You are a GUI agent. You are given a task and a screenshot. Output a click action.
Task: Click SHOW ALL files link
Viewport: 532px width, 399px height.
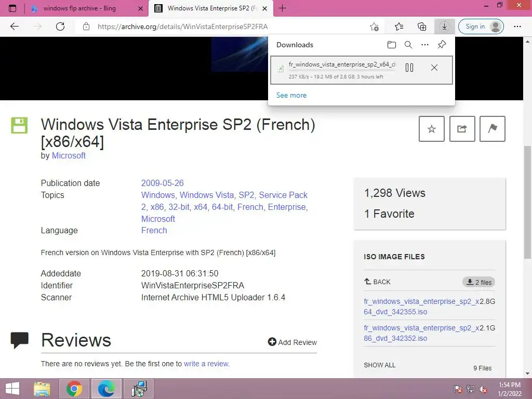380,365
